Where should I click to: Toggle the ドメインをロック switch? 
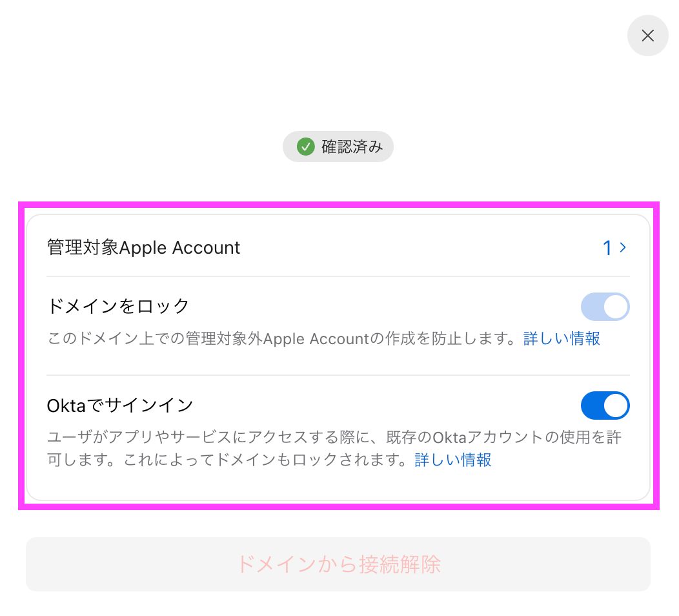tap(605, 307)
